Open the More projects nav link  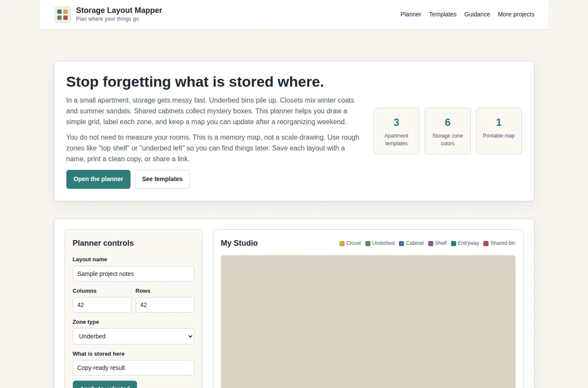click(516, 14)
